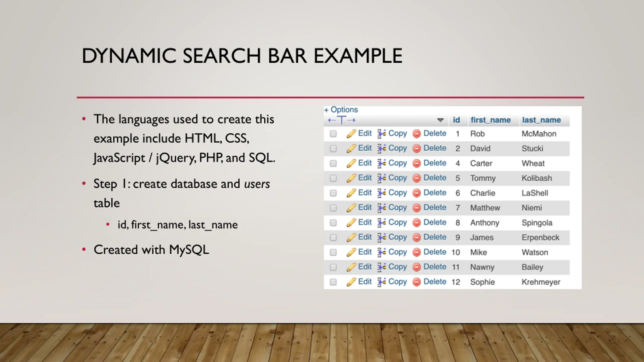Click the pencil Edit icon for Anthony Spingola
Image resolution: width=644 pixels, height=362 pixels.
[x=351, y=222]
